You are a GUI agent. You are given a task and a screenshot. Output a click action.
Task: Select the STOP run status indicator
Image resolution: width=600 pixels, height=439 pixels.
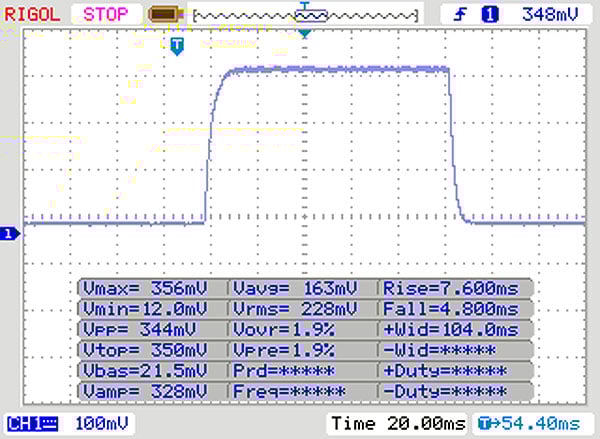tap(106, 15)
